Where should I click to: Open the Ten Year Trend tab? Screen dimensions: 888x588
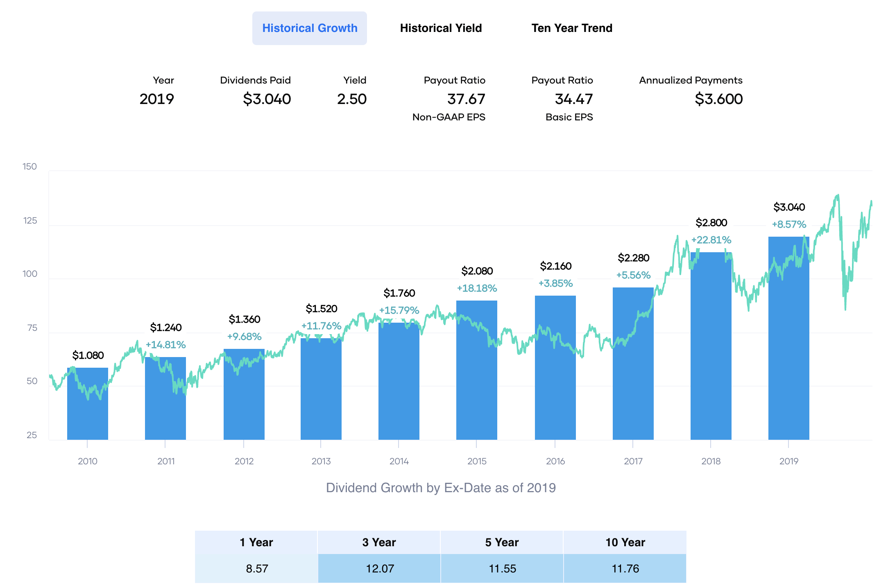[572, 28]
